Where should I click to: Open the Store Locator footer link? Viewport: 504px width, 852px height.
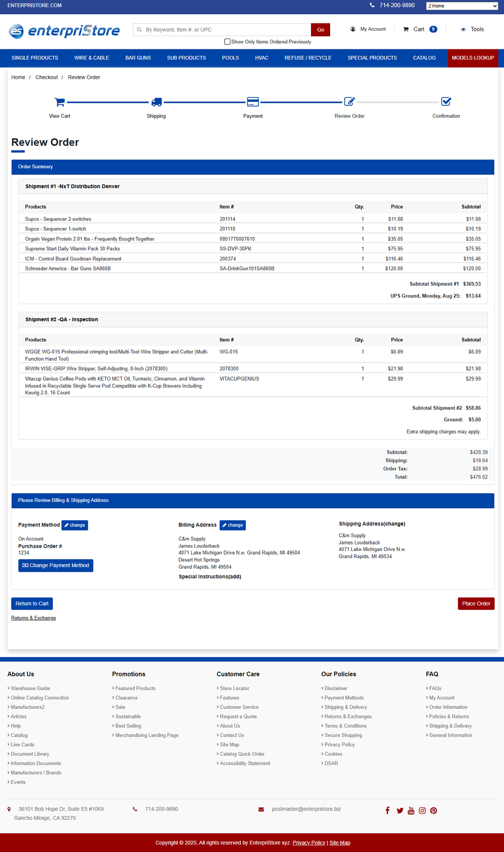234,688
